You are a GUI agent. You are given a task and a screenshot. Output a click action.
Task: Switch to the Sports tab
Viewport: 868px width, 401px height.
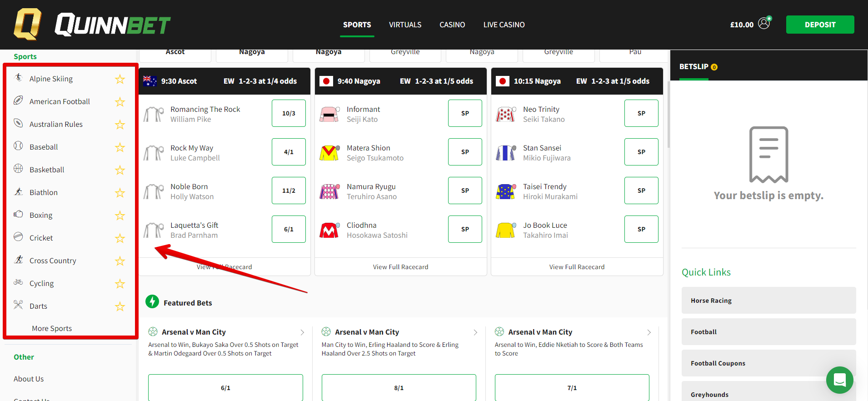357,25
